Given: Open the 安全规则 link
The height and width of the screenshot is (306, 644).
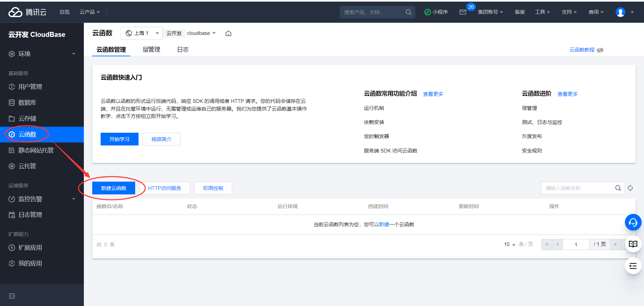Looking at the screenshot, I should click(532, 151).
